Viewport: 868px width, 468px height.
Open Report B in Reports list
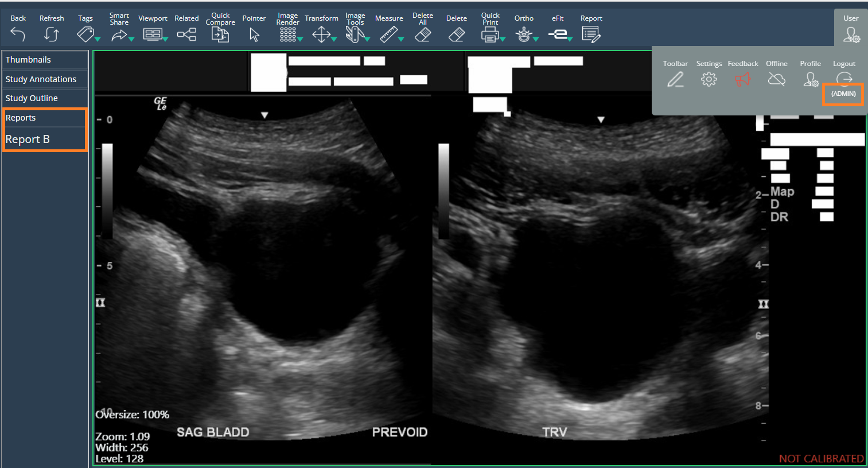28,140
